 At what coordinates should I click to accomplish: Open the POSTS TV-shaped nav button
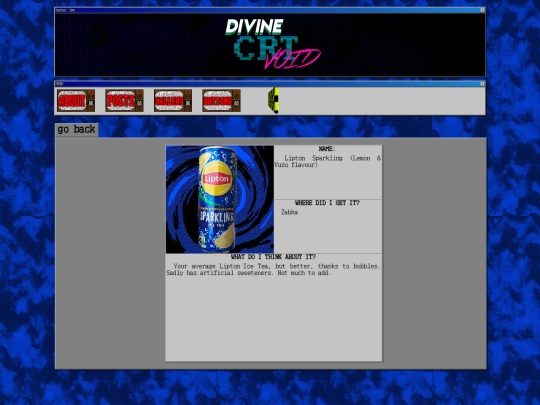(x=124, y=101)
